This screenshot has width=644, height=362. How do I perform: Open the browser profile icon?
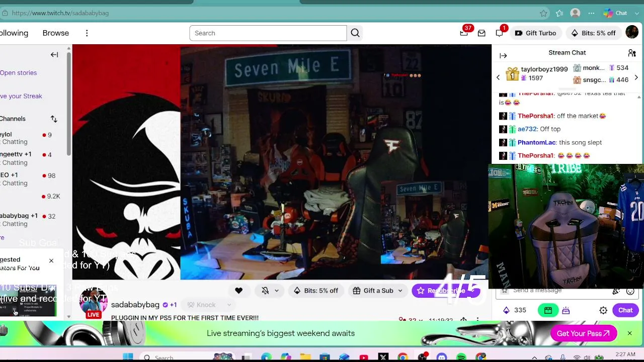575,13
